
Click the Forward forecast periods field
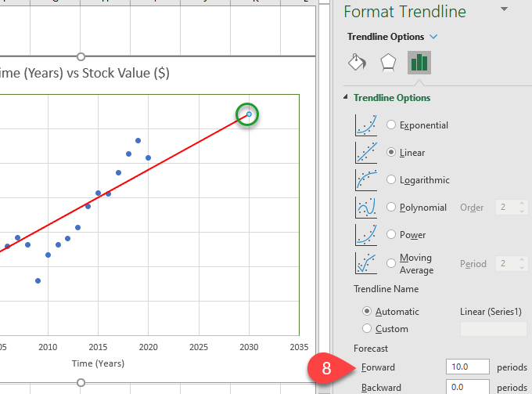click(x=467, y=367)
